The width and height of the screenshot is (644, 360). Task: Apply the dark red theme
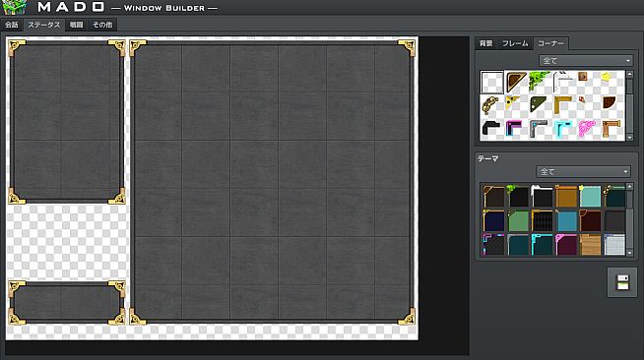[590, 220]
